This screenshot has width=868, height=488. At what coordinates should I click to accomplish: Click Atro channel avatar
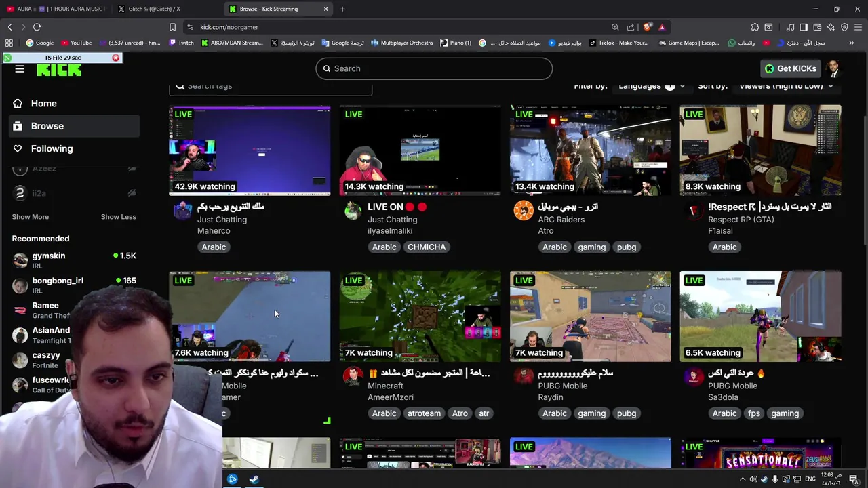coord(523,211)
